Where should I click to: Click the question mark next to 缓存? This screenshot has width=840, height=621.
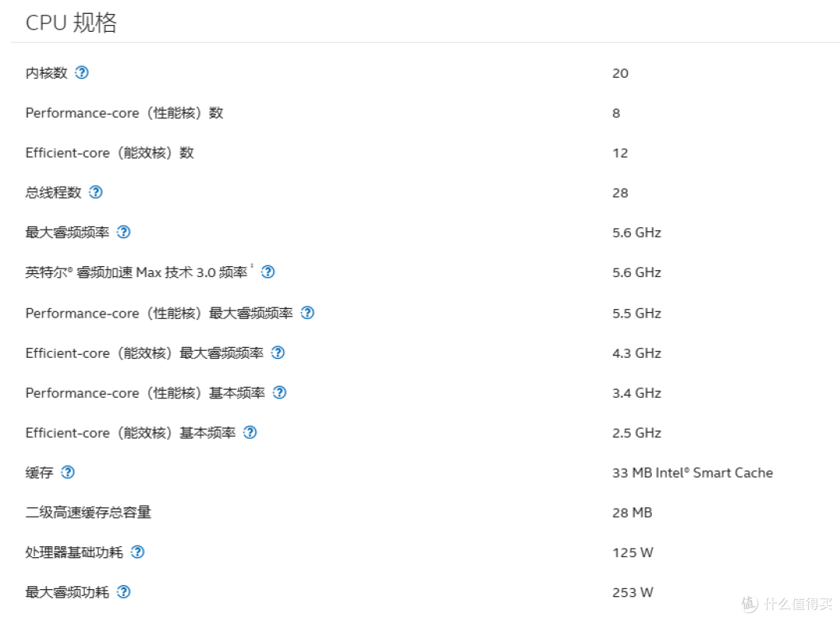[68, 472]
